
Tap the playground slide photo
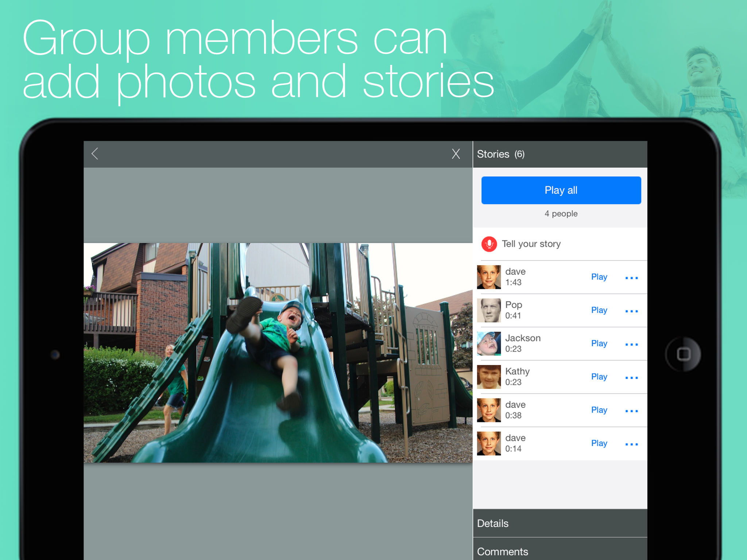tap(278, 353)
